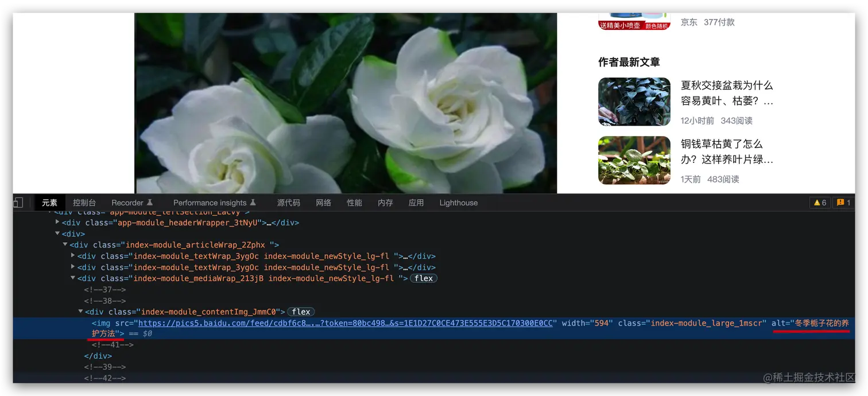This screenshot has width=868, height=396.
Task: Select the </div> closing tag row
Action: (x=98, y=356)
